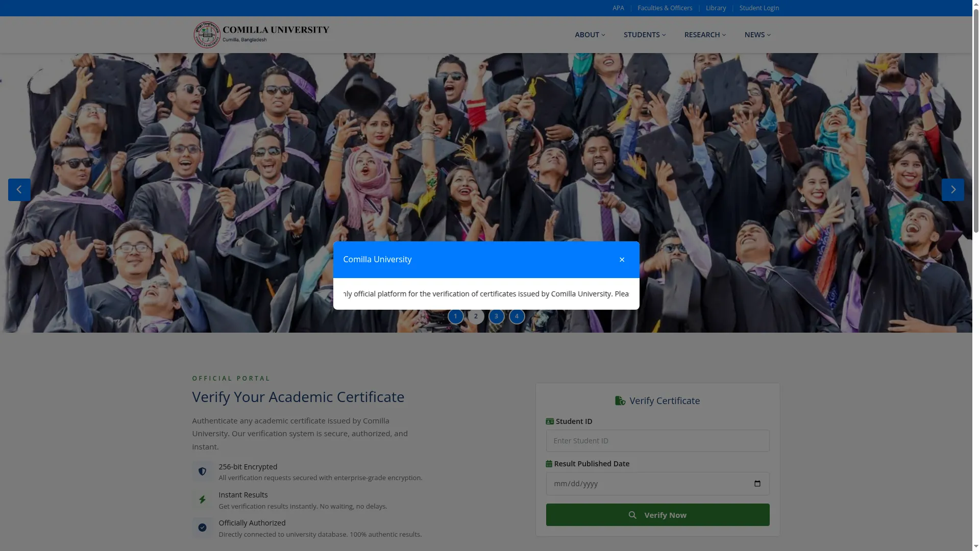Click the Student ID card icon
Viewport: 980px width, 551px height.
coord(550,421)
